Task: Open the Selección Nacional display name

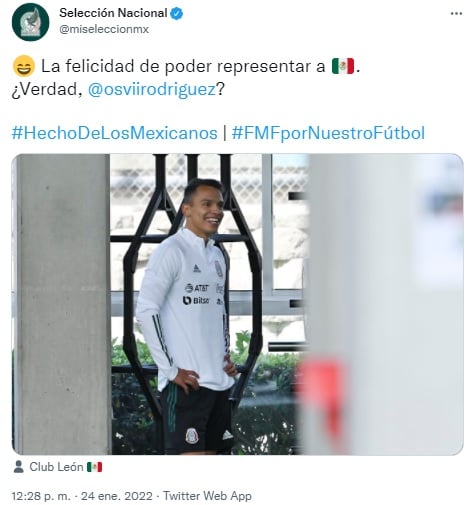Action: (x=113, y=13)
